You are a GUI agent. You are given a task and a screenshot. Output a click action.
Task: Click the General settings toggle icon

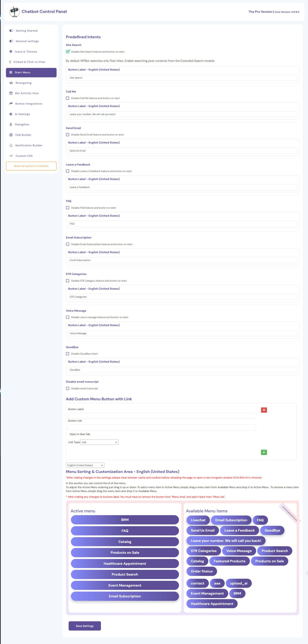click(11, 41)
